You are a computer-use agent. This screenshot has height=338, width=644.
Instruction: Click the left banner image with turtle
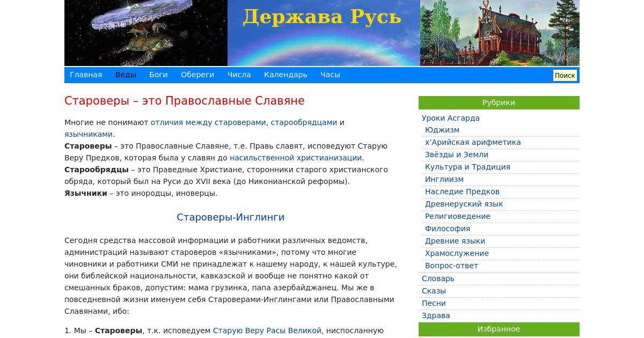coord(146,33)
